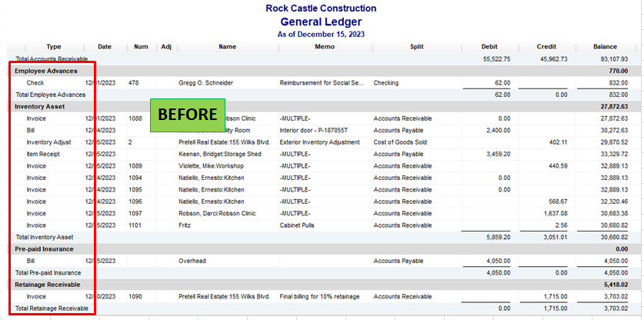Click the Exterior Inventory Adjustment memo
This screenshot has width=644, height=320.
[319, 142]
